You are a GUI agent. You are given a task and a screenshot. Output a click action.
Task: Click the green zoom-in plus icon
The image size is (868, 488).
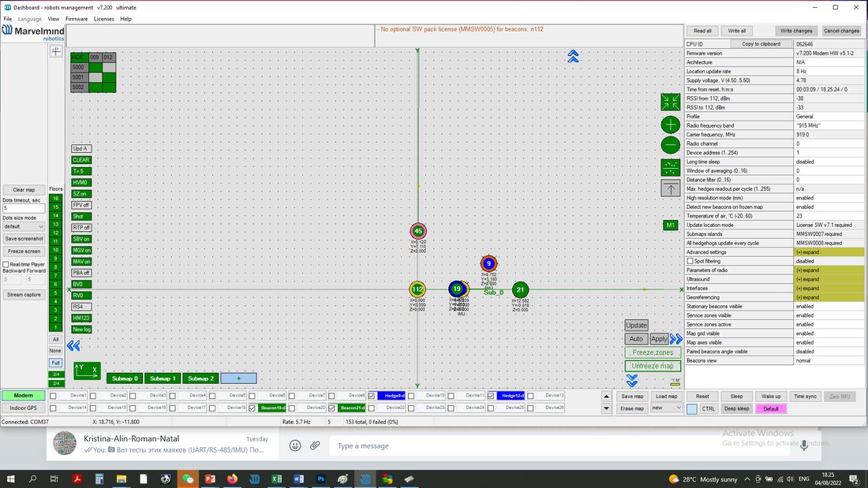point(671,125)
